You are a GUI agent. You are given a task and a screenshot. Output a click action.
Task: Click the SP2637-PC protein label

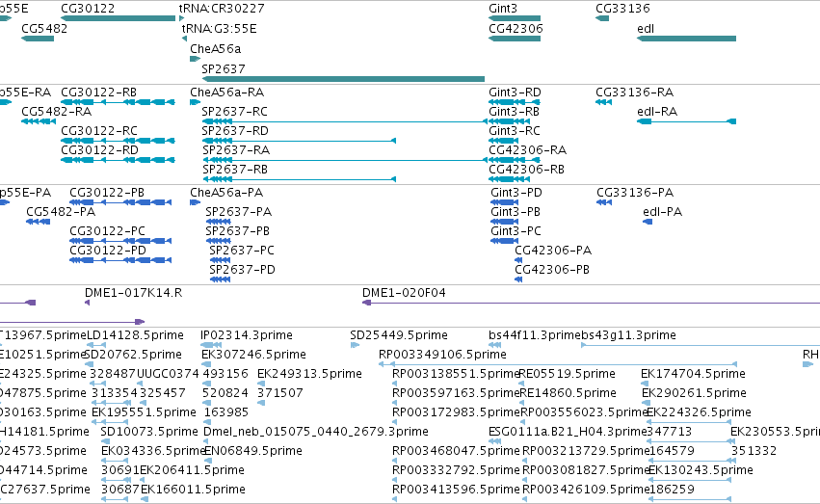(x=242, y=251)
